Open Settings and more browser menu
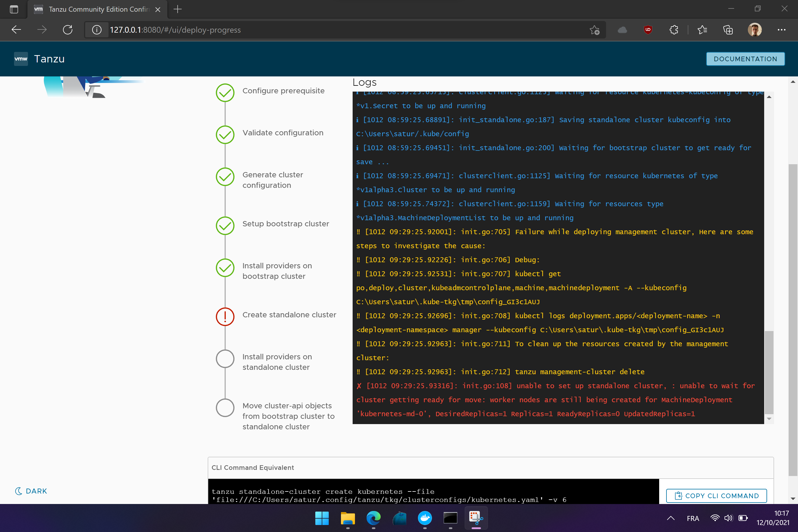Viewport: 798px width, 532px height. (x=782, y=30)
